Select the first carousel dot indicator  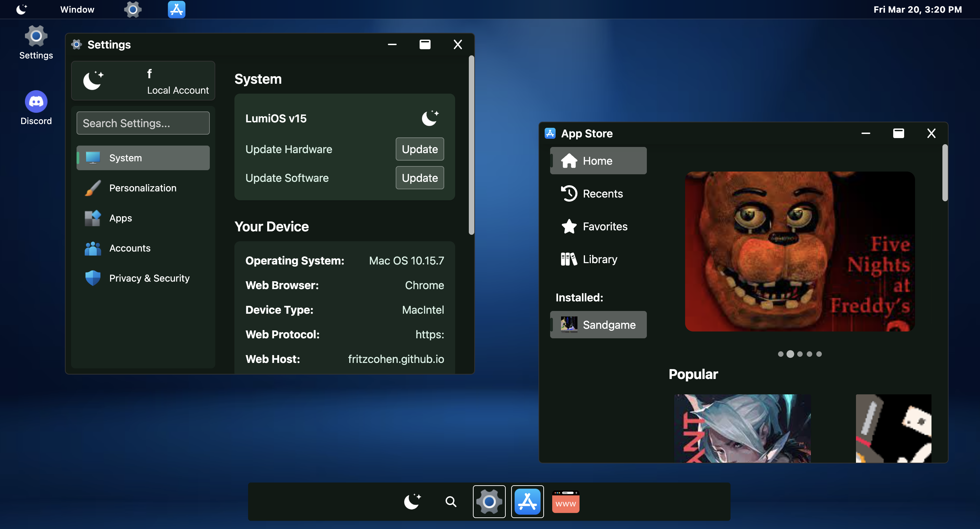point(781,354)
